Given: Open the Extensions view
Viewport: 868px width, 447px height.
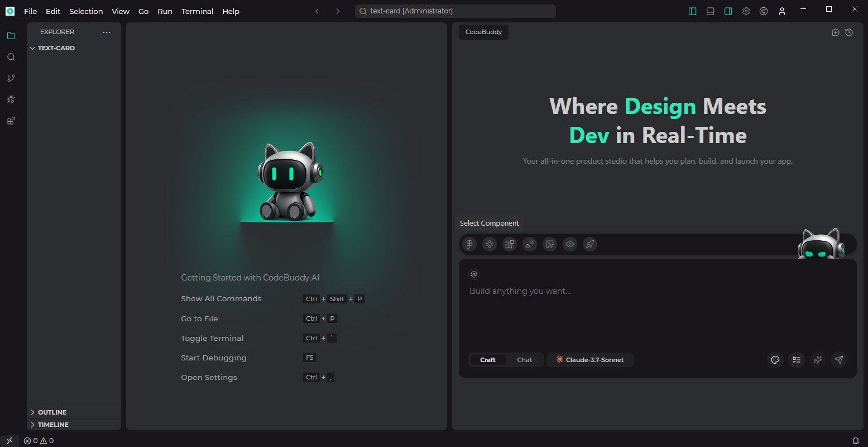Looking at the screenshot, I should coord(11,121).
